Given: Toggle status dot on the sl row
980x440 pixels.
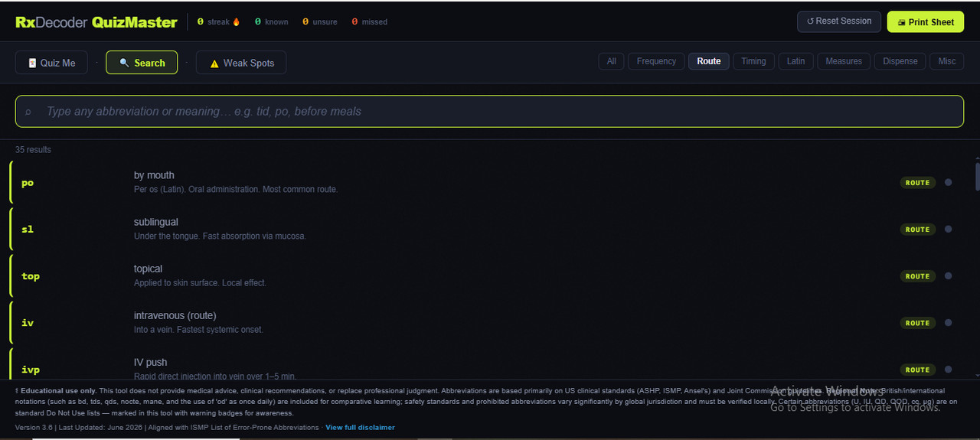Looking at the screenshot, I should coord(948,229).
